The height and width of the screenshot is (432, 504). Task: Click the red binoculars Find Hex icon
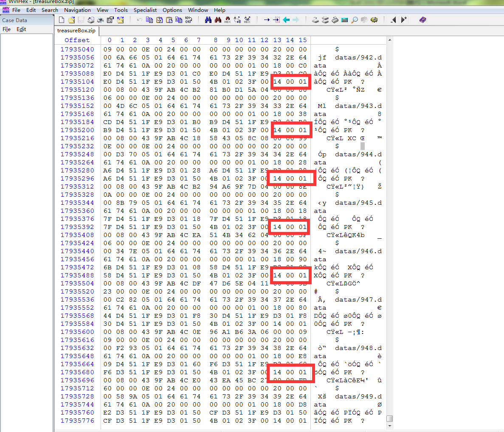point(218,20)
